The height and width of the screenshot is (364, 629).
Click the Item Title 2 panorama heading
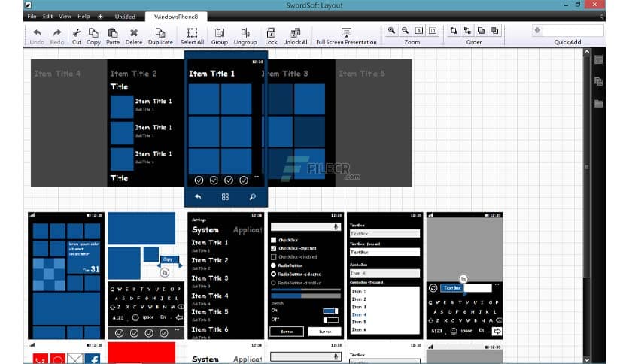[x=134, y=74]
